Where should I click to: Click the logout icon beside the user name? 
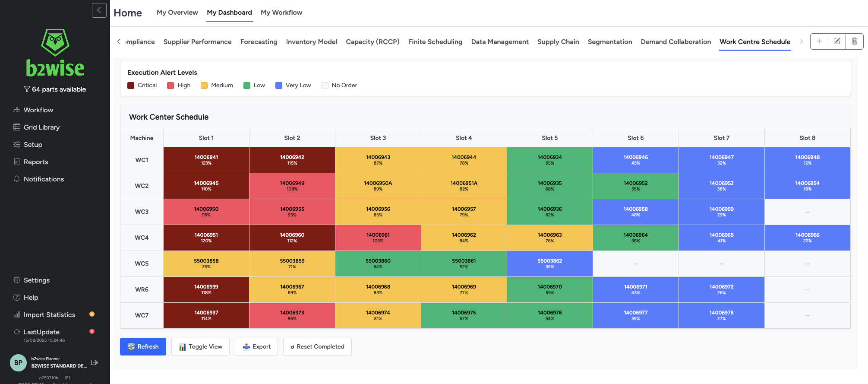95,362
